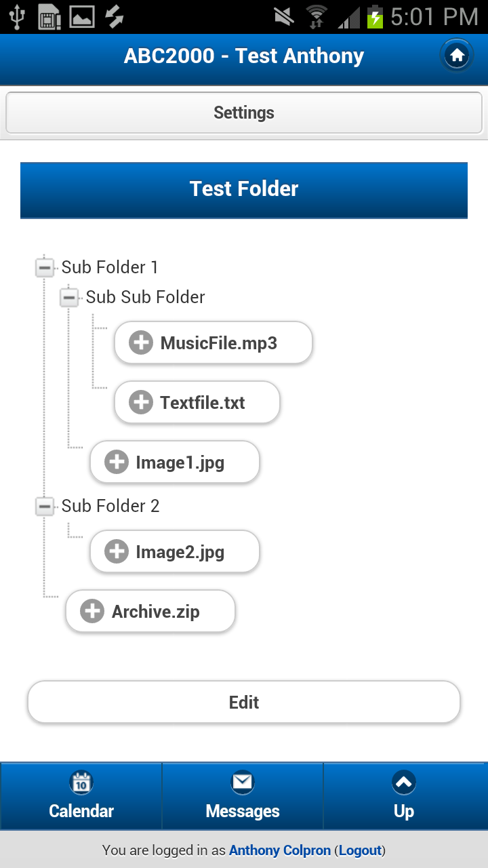
Task: Collapse Sub Folder 2 tree node
Action: tap(45, 506)
